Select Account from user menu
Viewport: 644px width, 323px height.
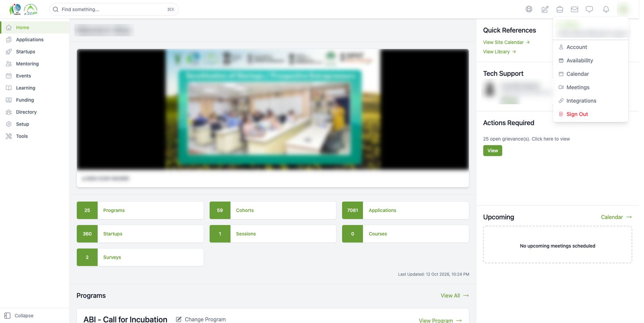(590, 47)
